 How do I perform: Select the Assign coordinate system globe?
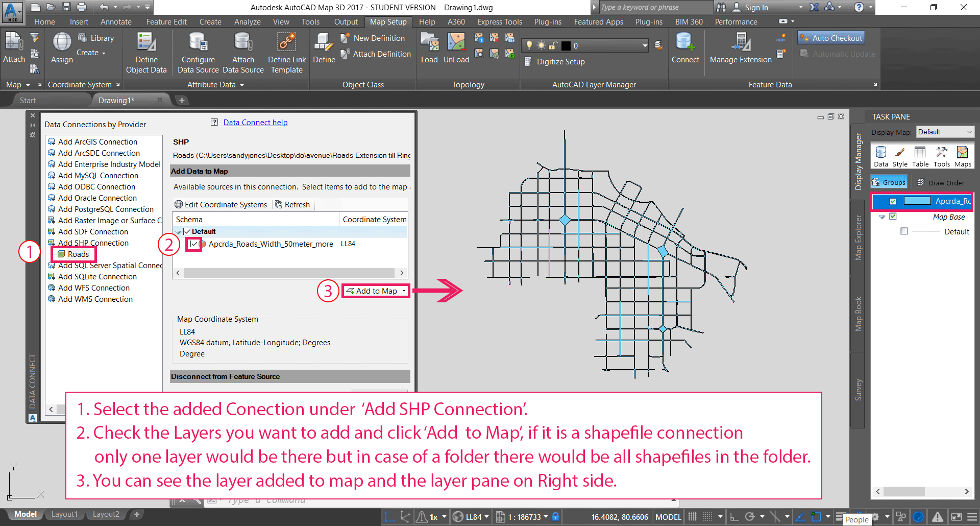pyautogui.click(x=62, y=43)
